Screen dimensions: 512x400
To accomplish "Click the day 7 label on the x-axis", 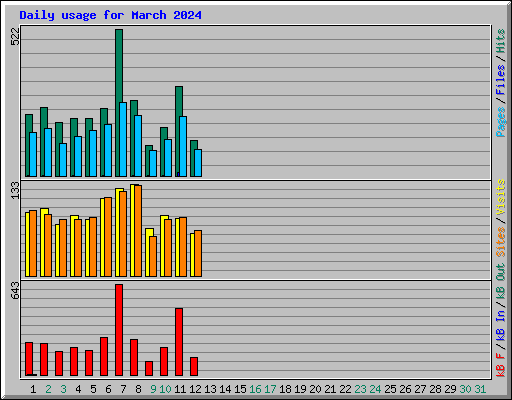I will [123, 389].
